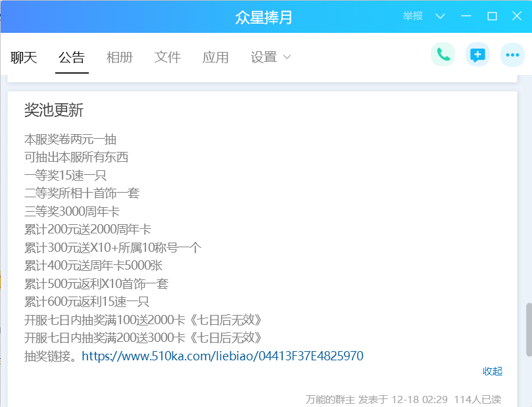Start a voice call with the phone icon

tap(443, 55)
